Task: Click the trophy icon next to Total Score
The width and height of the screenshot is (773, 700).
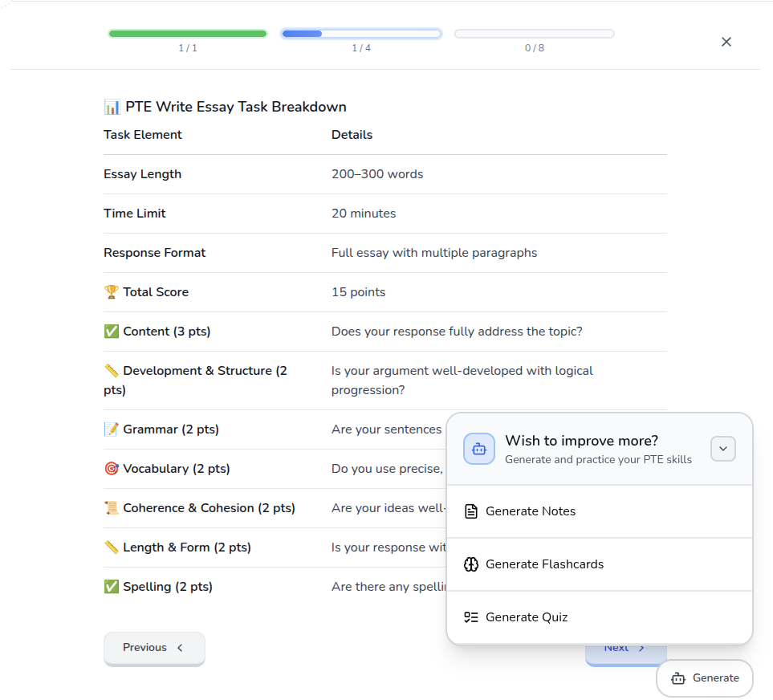Action: coord(112,292)
